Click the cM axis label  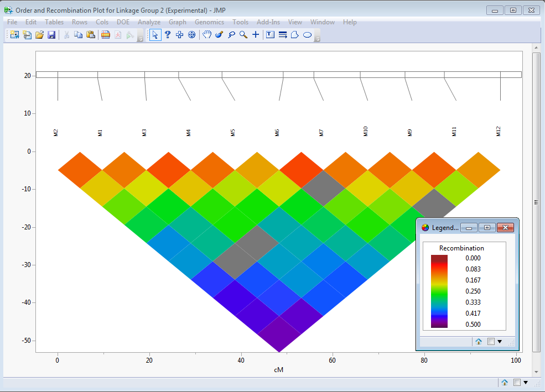(278, 370)
